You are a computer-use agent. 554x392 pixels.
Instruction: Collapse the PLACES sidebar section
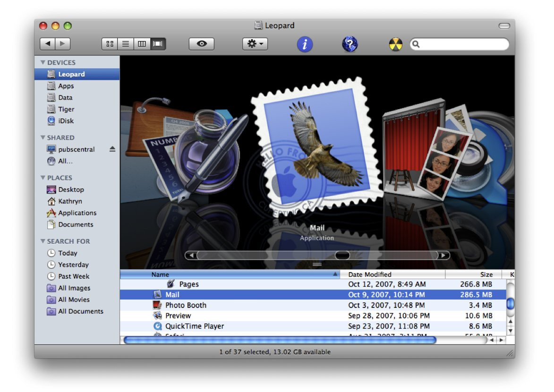pyautogui.click(x=43, y=178)
